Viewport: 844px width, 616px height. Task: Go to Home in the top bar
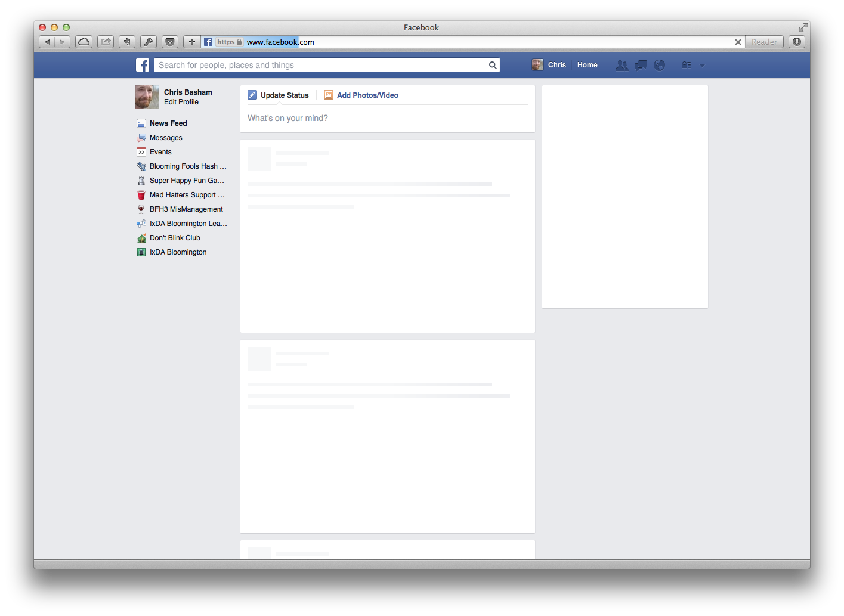[587, 65]
